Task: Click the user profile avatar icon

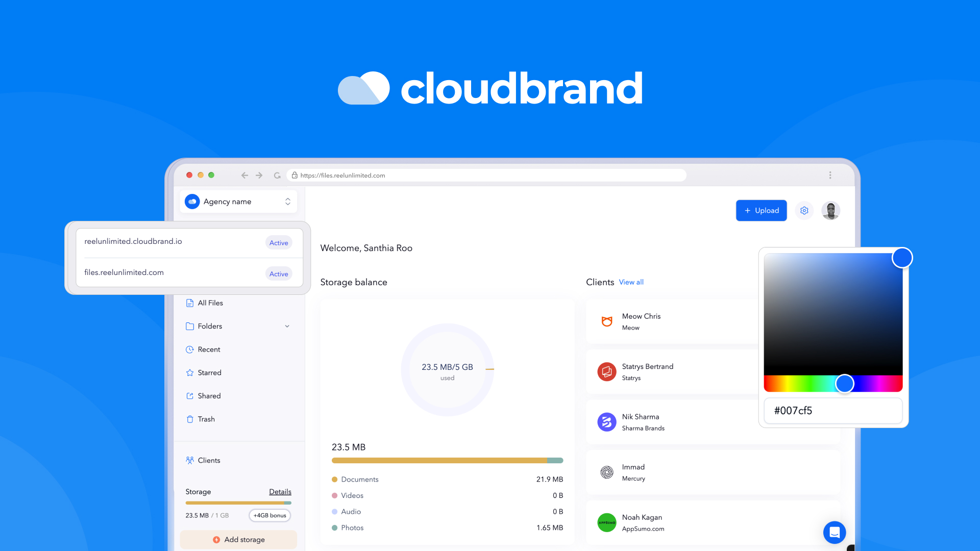Action: click(x=830, y=211)
